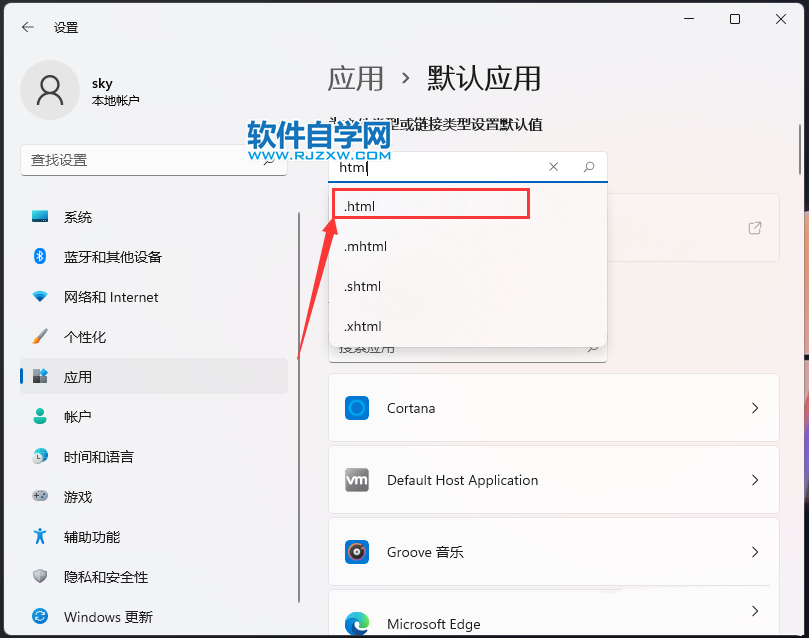
Task: Open Default Host Application entry
Action: (x=554, y=480)
